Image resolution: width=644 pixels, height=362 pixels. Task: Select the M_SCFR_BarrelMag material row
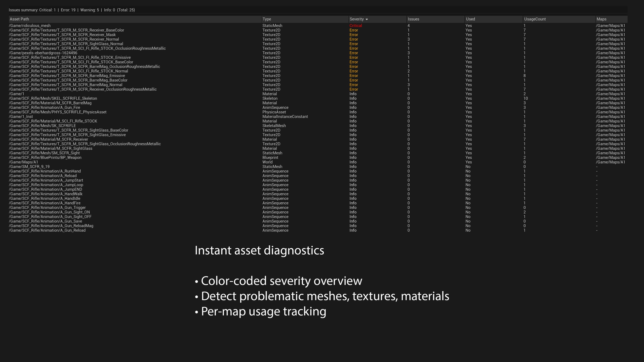coord(318,103)
